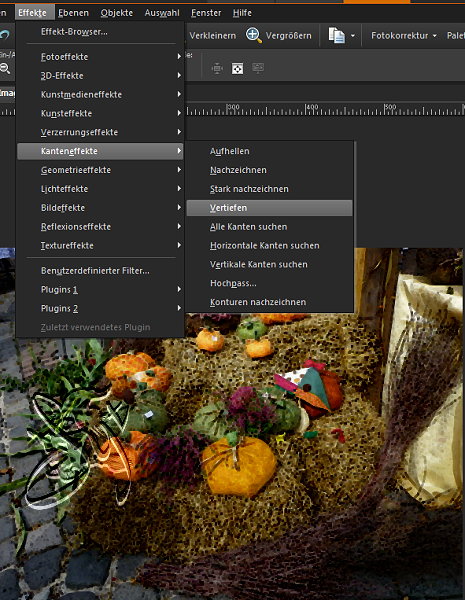The height and width of the screenshot is (600, 465).
Task: Click the Vergrößern text label
Action: tap(289, 36)
